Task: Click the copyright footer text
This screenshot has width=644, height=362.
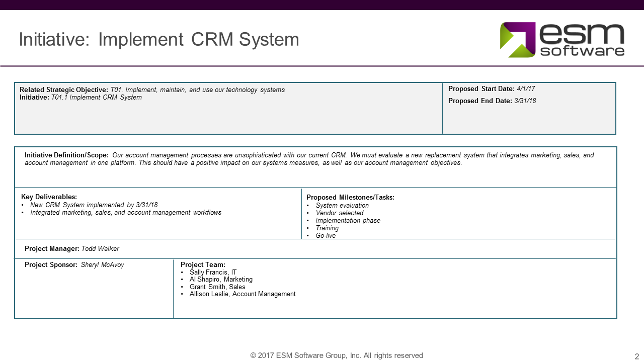Action: pyautogui.click(x=336, y=355)
